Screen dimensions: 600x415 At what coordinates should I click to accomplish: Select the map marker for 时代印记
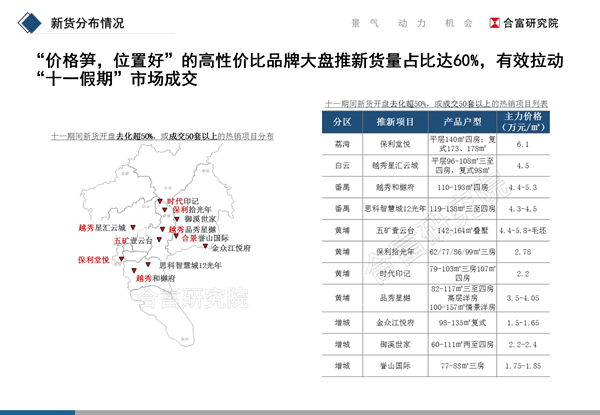coord(160,201)
